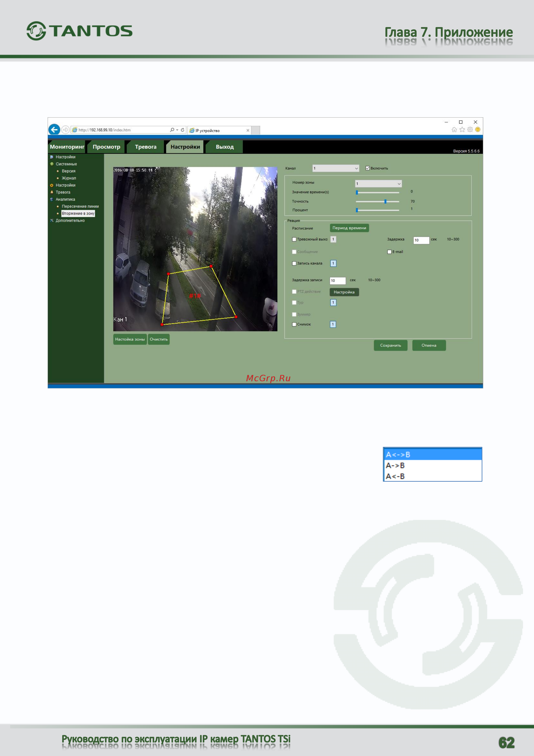The image size is (534, 756).
Task: Toggle the PTZ действие checkbox
Action: click(294, 292)
